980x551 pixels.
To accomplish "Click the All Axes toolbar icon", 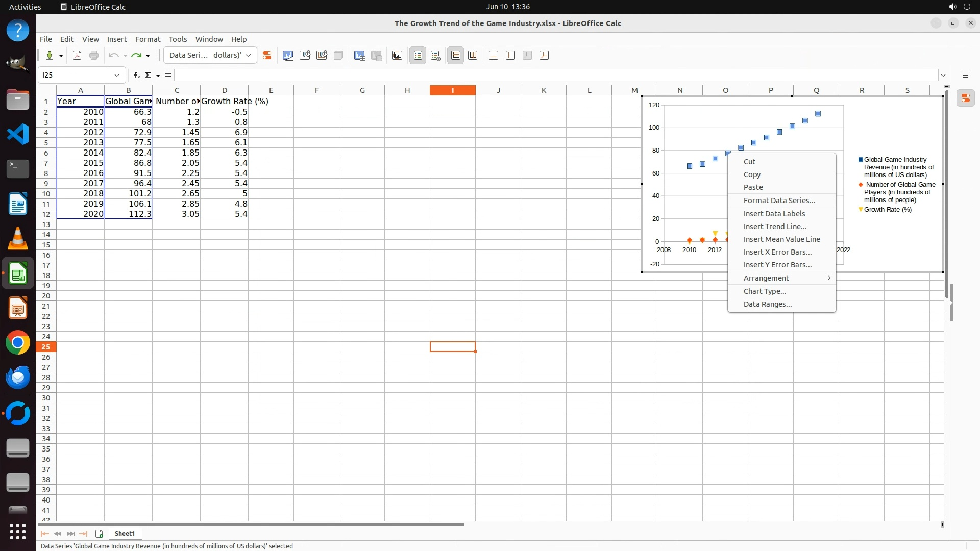I will (544, 55).
